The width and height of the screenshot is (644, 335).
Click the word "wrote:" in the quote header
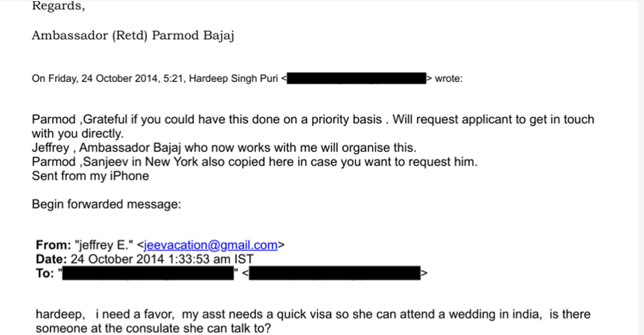[448, 79]
